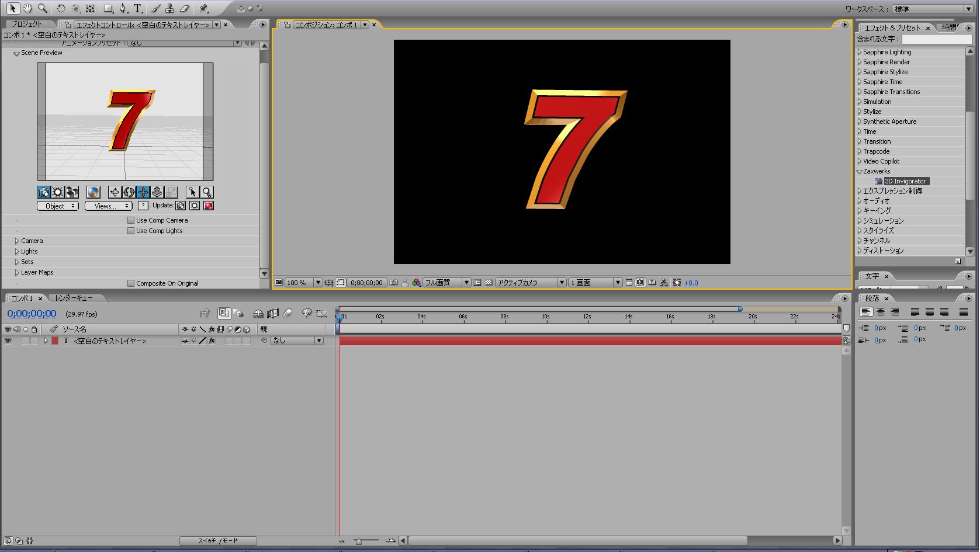Select the Invigorator dolly push tool

tap(157, 192)
